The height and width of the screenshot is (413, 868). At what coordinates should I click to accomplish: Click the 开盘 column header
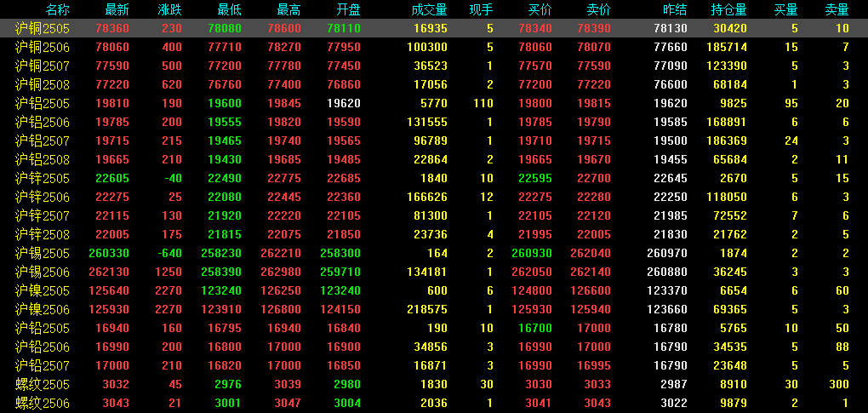(348, 9)
